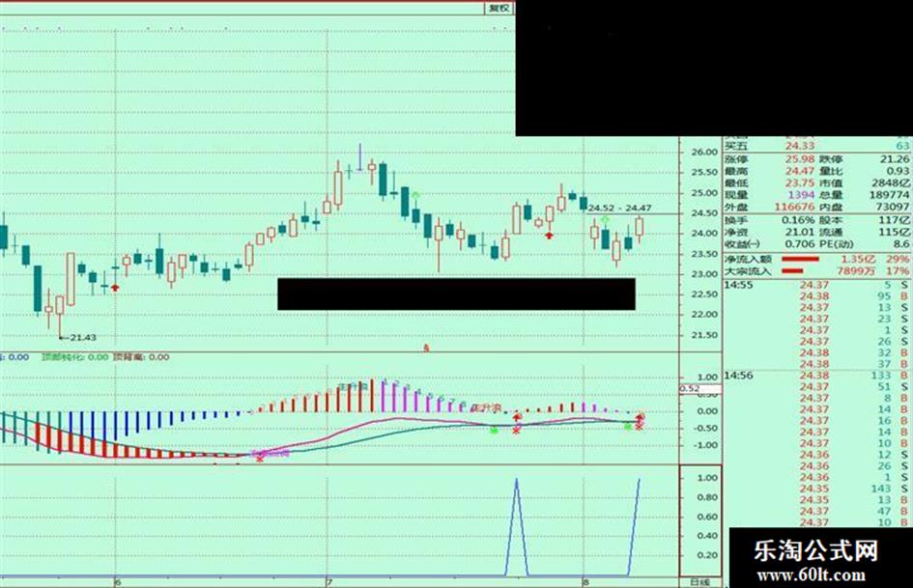Click the 大宗流入 red bar

[x=792, y=271]
